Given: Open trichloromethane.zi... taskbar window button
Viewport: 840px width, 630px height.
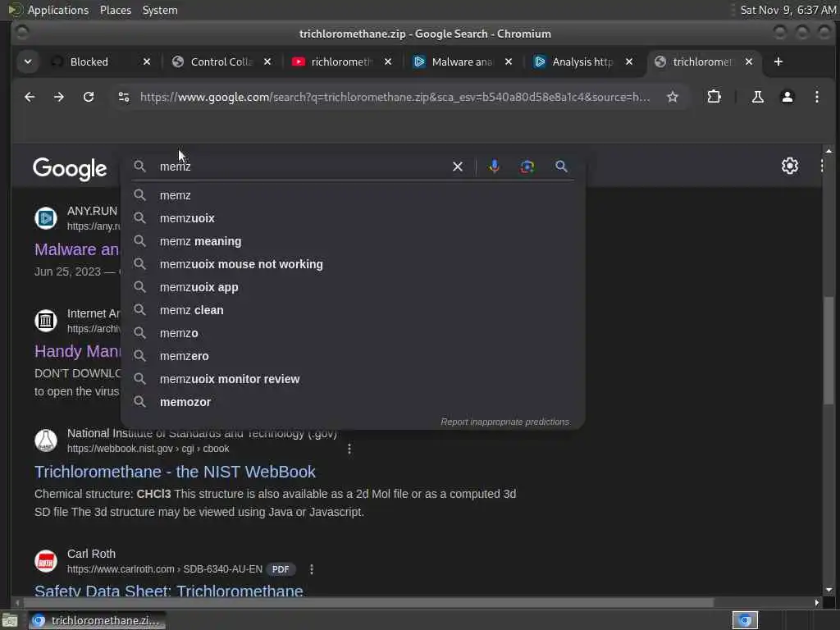Looking at the screenshot, I should coord(97,620).
